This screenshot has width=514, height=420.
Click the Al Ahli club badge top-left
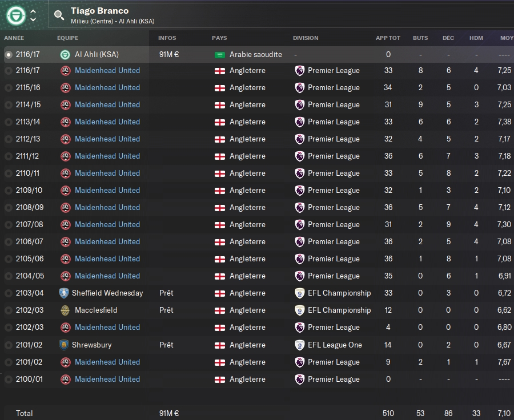(x=15, y=15)
